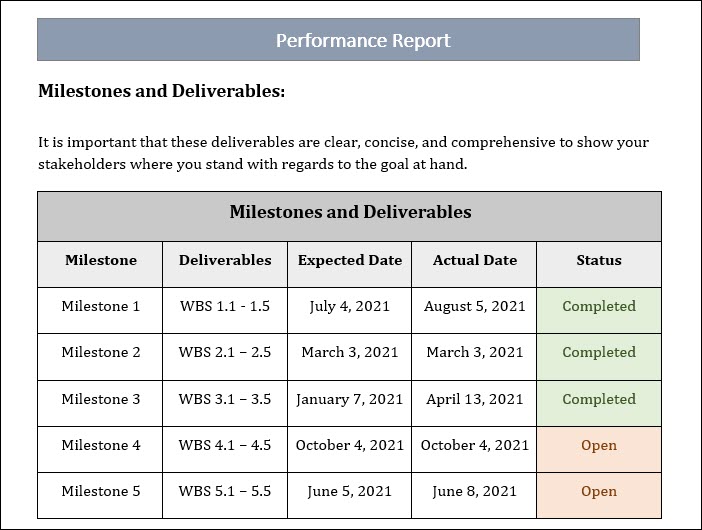Click the 'WBS 1.1 - 1.5' cell
The height and width of the screenshot is (530, 702).
tap(225, 310)
